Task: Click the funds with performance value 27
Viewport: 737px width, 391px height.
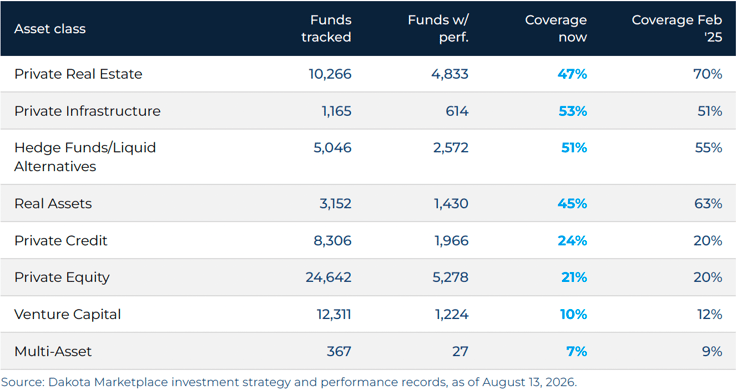Action: click(461, 352)
